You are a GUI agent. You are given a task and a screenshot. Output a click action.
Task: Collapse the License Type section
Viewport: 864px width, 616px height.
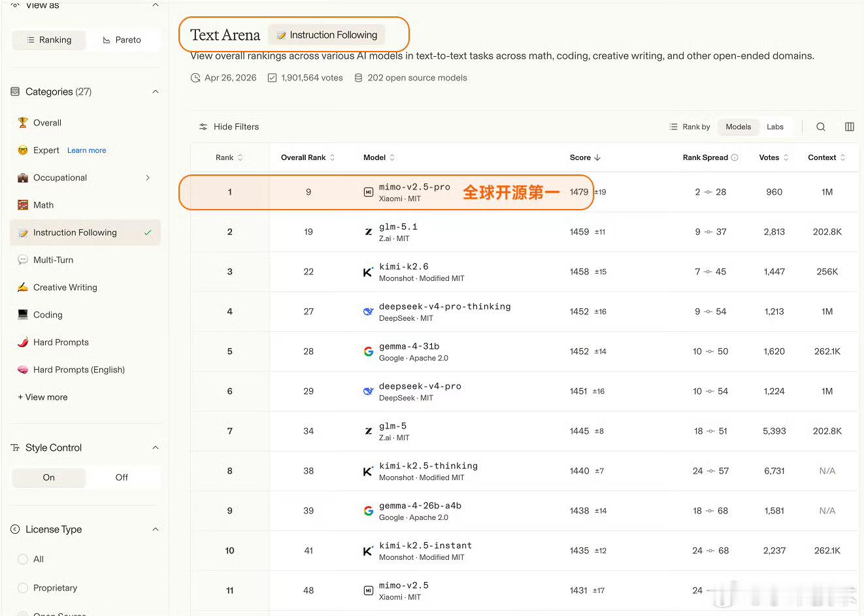[x=156, y=529]
